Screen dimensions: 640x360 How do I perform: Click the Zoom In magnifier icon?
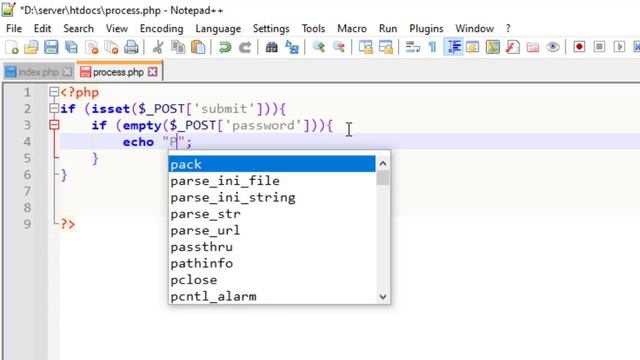coord(318,47)
